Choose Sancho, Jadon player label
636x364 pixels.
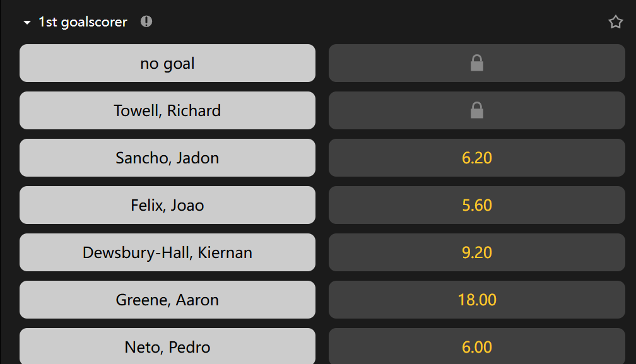tap(167, 158)
